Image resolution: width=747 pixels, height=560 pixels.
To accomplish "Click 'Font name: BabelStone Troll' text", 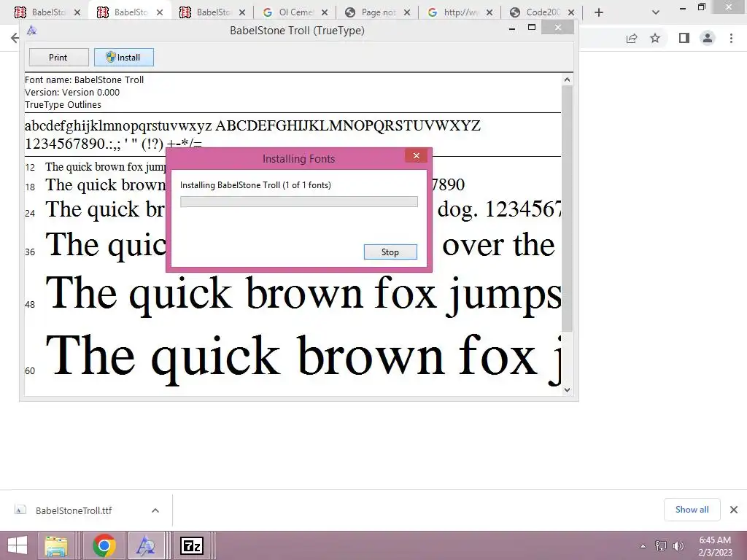I will pyautogui.click(x=85, y=80).
